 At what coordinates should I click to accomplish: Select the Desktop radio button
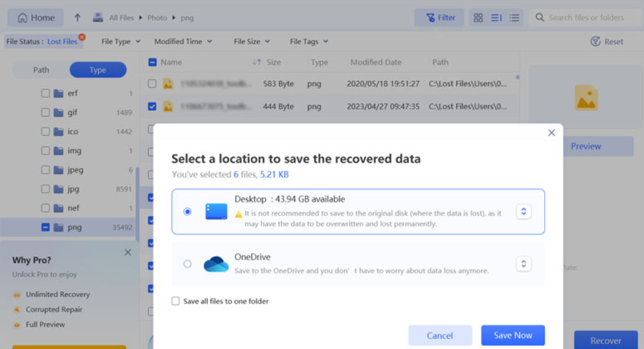coord(187,212)
